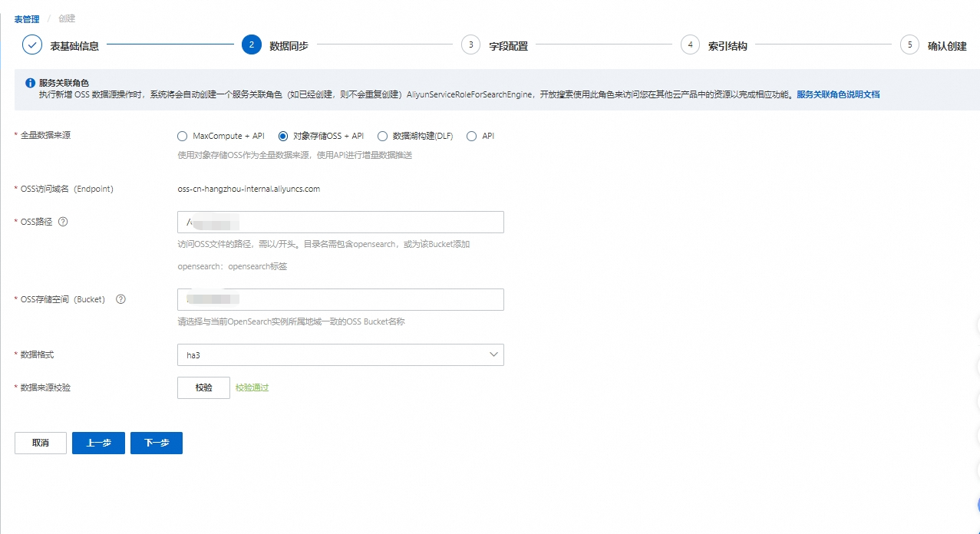
Task: Click the step 5 circle icon 确认创建
Action: point(910,45)
